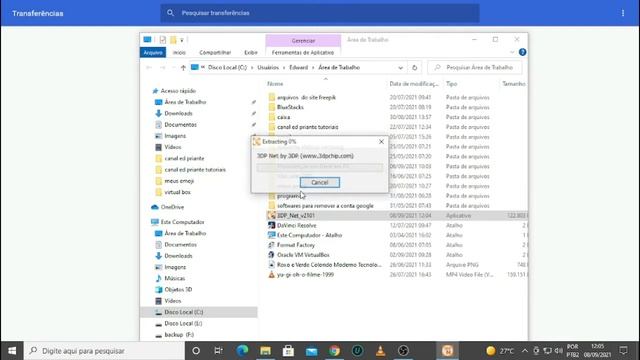Screen dimensions: 640x360
Task: Select ya-gi-oh-o-filme-1999 video file
Action: [x=305, y=275]
